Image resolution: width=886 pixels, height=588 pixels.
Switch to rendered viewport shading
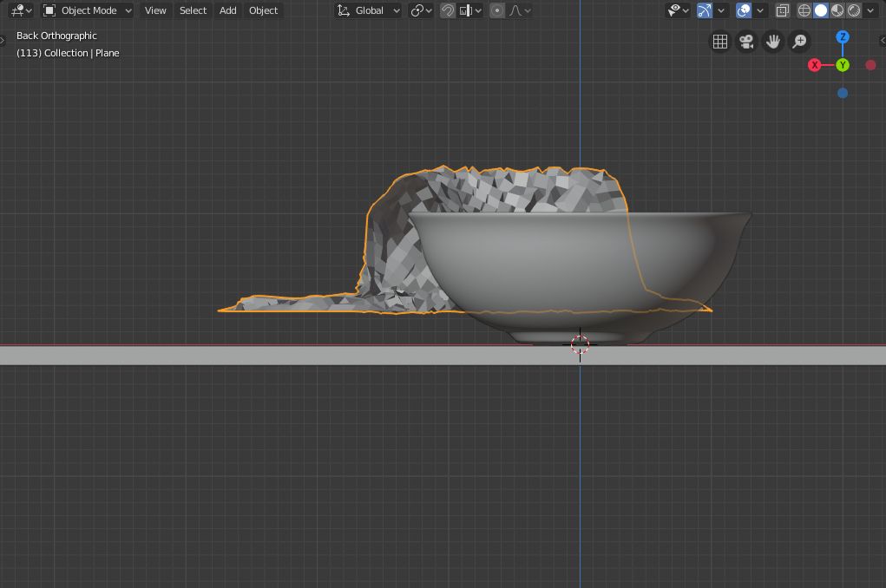click(x=854, y=10)
